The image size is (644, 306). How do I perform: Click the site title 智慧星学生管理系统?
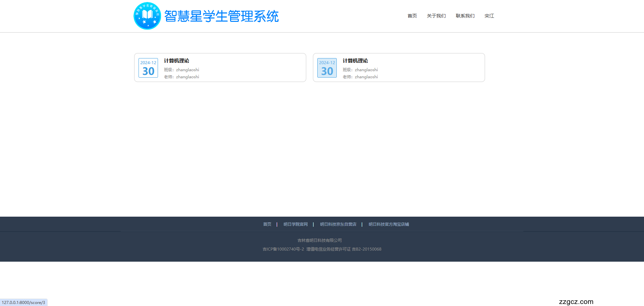tap(221, 16)
